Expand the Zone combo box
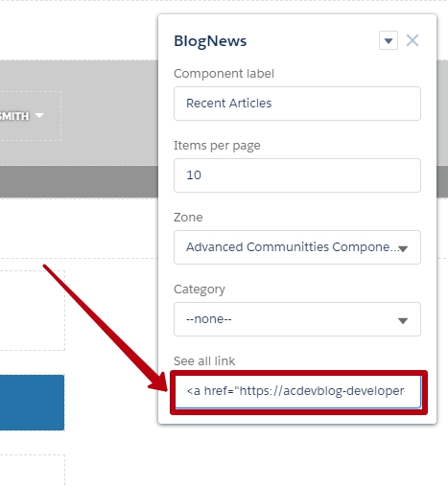 coord(297,247)
